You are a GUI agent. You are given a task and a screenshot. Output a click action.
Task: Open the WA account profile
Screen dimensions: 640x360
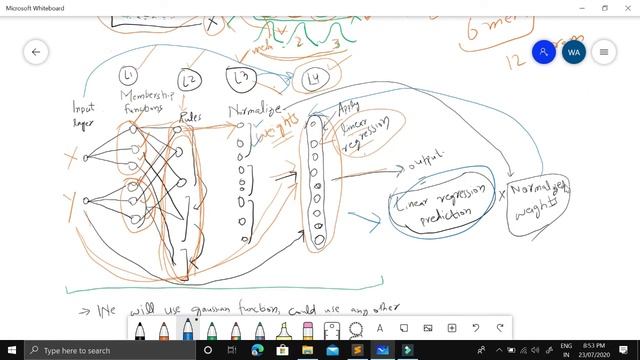pyautogui.click(x=574, y=52)
